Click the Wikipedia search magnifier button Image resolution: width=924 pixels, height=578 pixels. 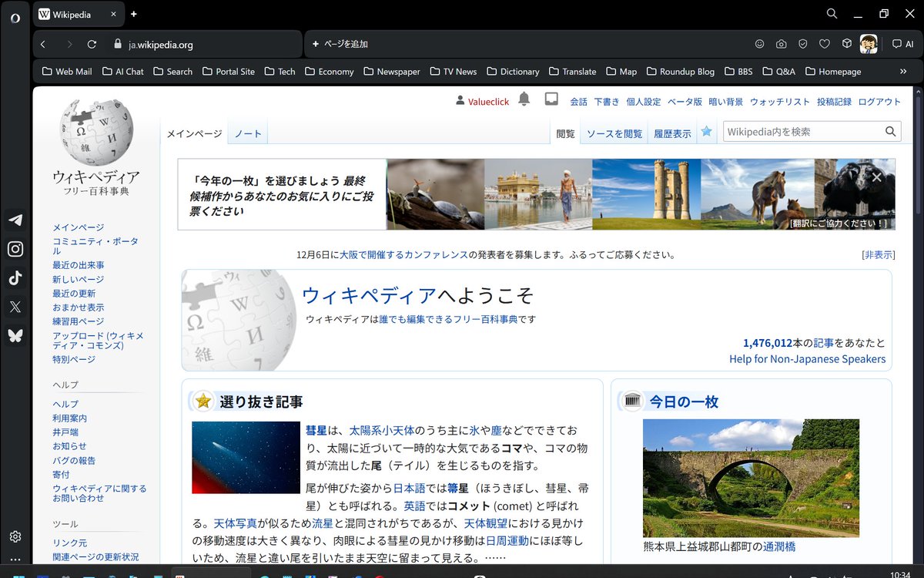pyautogui.click(x=891, y=132)
